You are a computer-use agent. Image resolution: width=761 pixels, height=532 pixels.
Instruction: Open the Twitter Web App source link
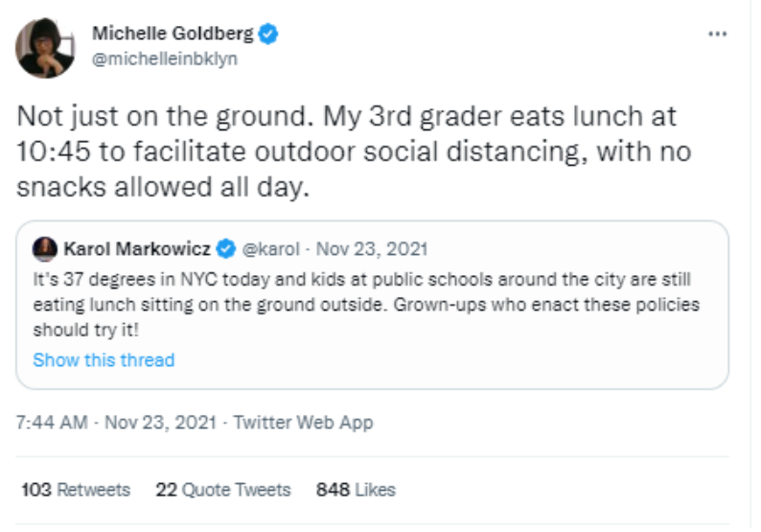[304, 423]
